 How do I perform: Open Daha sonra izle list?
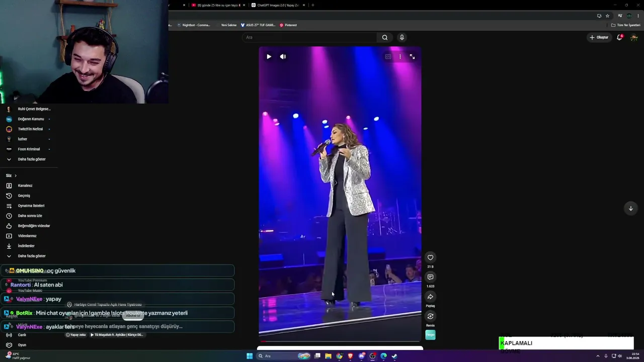[29, 216]
